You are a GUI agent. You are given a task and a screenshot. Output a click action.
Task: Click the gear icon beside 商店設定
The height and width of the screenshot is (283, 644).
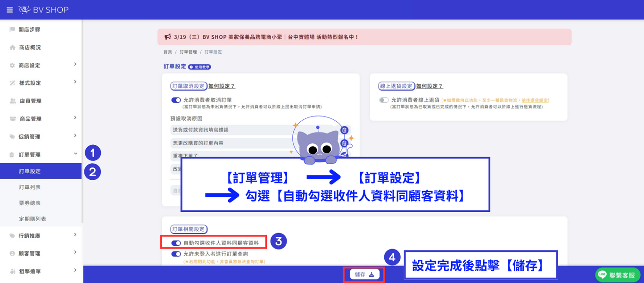12,66
